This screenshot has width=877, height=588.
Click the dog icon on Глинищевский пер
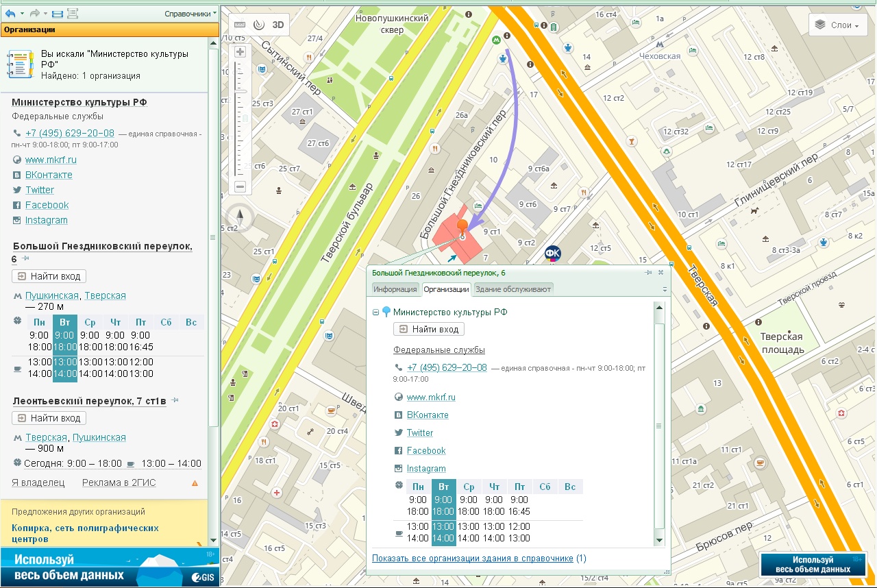click(x=754, y=211)
